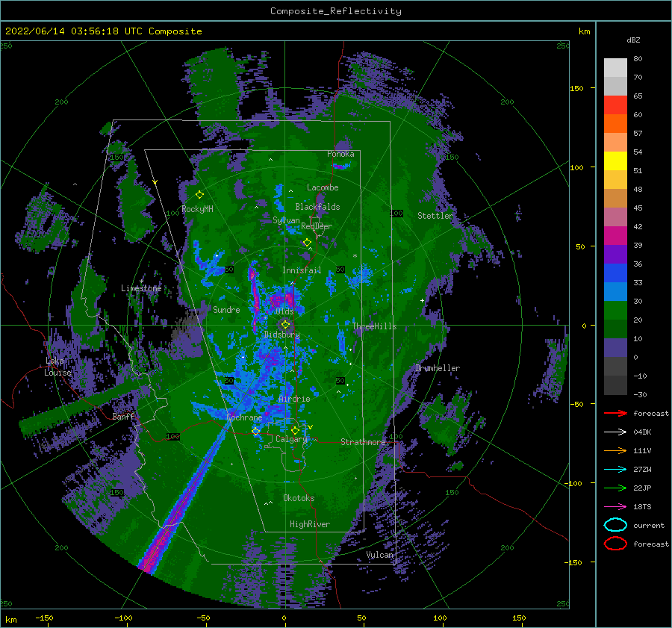
Task: Click the cyan 27ZW arrow in legend
Action: 615,470
